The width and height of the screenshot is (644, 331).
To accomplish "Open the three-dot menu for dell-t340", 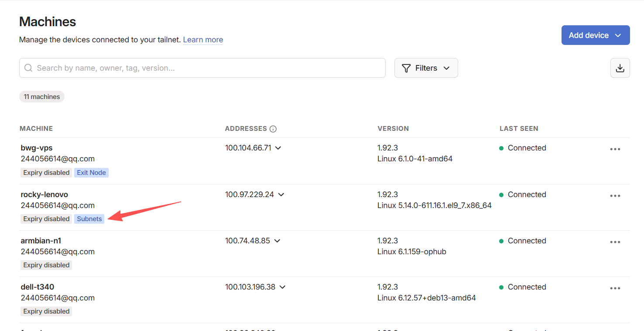I will 615,288.
